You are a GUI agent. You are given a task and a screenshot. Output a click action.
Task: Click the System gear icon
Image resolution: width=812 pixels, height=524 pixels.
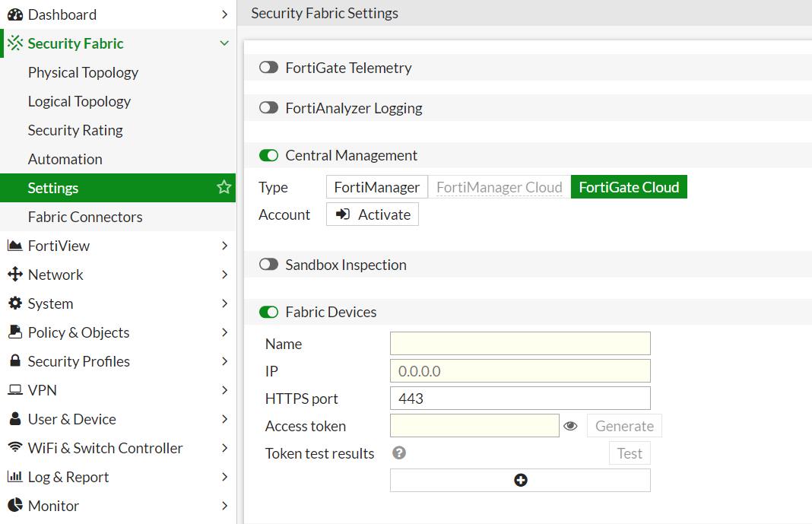click(15, 303)
